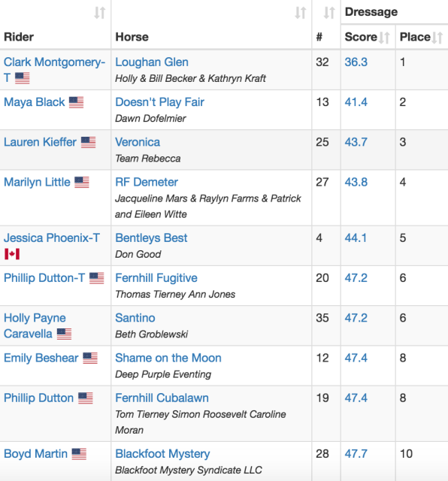Click the US flag next to Boyd Martin
Screen dimensions: 448x481
pyautogui.click(x=79, y=454)
